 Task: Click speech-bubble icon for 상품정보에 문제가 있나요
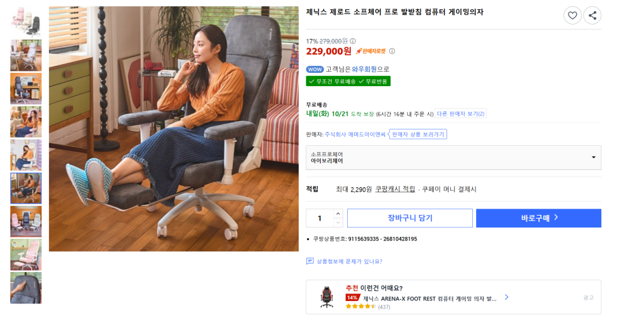point(310,261)
